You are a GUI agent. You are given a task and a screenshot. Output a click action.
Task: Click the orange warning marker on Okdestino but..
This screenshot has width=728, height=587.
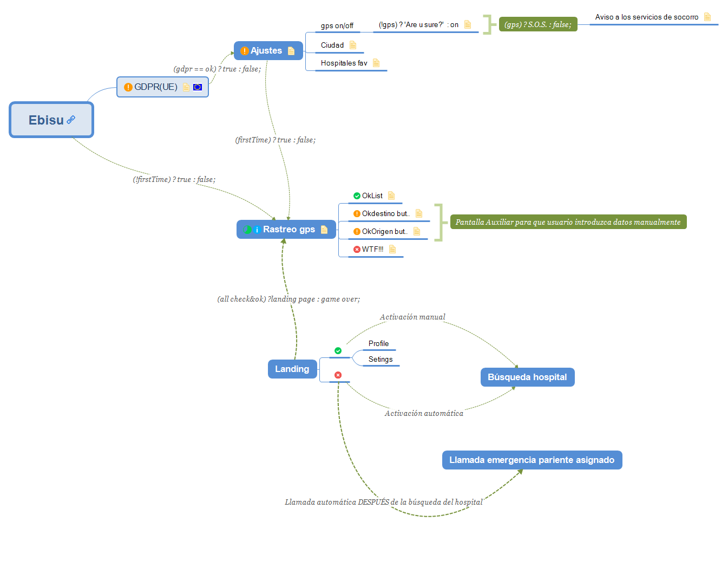point(357,214)
